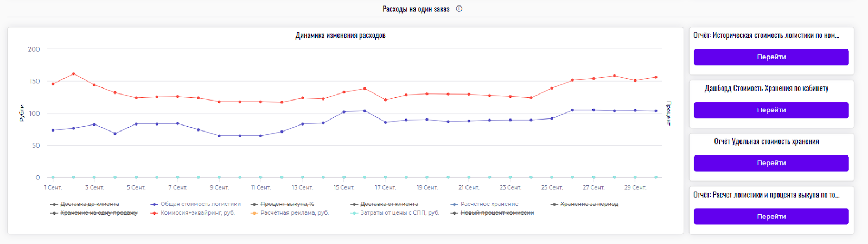Open the Историческая стоимость логистики report via Перейти
868x244 pixels.
(x=771, y=57)
